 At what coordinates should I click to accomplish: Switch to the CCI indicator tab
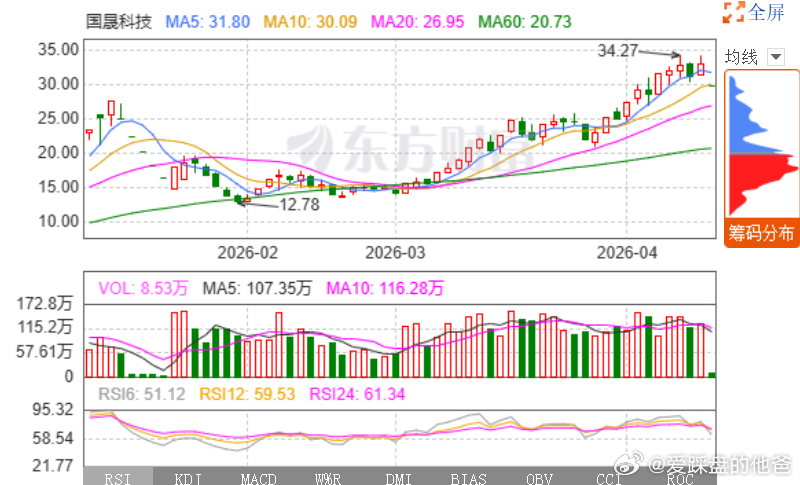pos(609,479)
